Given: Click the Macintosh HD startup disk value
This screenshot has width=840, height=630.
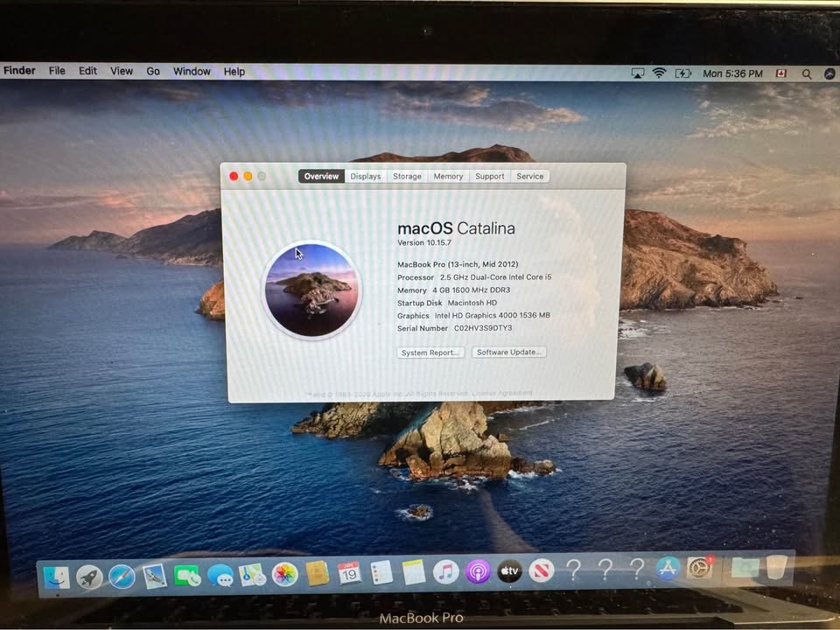Looking at the screenshot, I should tap(472, 303).
